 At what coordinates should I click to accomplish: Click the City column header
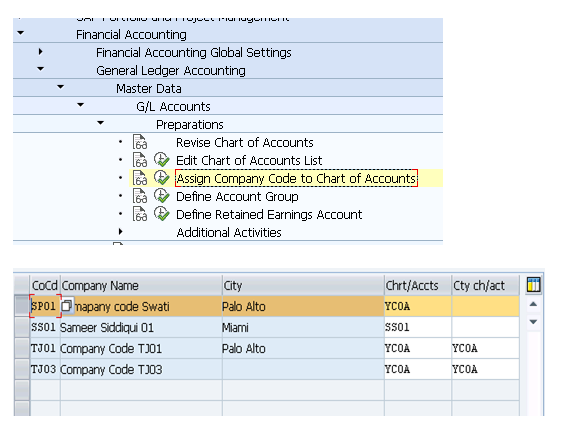pyautogui.click(x=303, y=285)
